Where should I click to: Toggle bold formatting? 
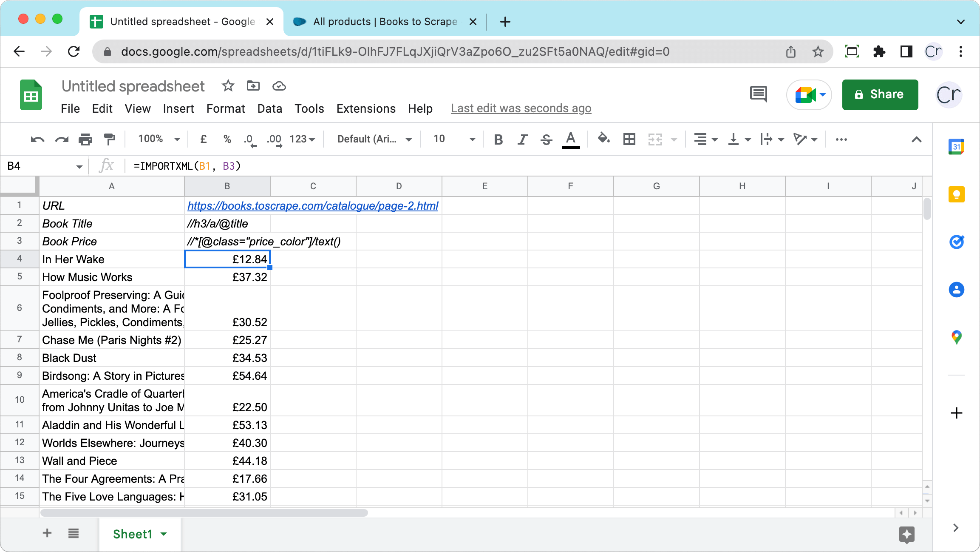(x=498, y=139)
